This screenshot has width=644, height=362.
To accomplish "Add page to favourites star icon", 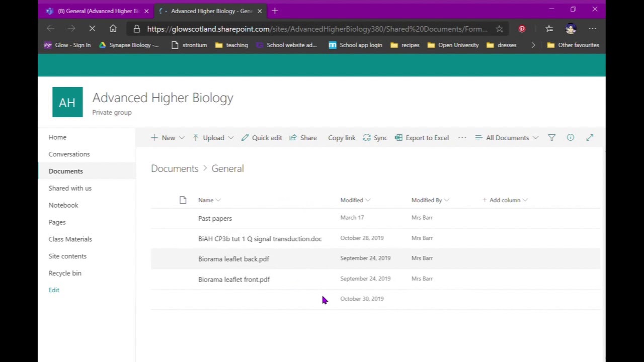I will [499, 29].
